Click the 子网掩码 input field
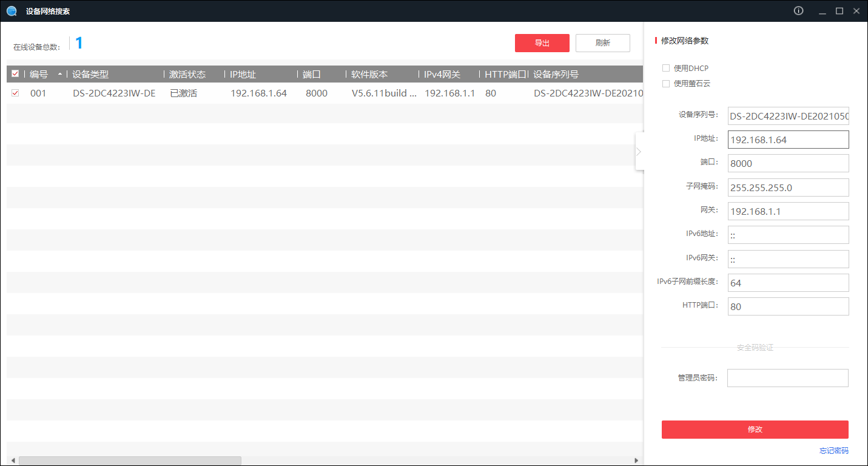 tap(787, 187)
